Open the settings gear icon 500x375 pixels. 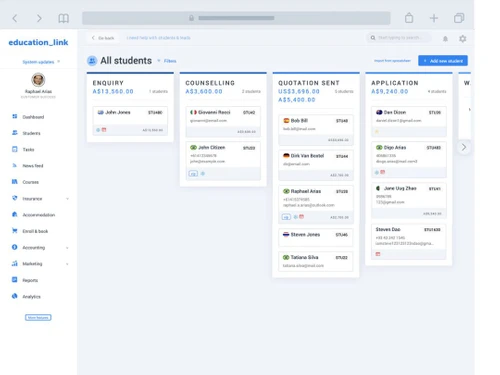coord(463,39)
